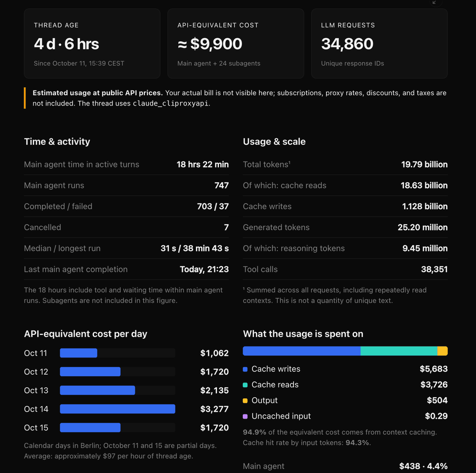Click the 'Oct 12' date label

click(36, 372)
